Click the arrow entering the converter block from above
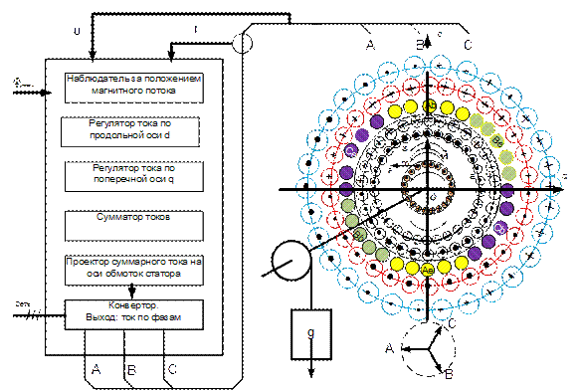Image resolution: width=580 pixels, height=392 pixels. (x=132, y=292)
